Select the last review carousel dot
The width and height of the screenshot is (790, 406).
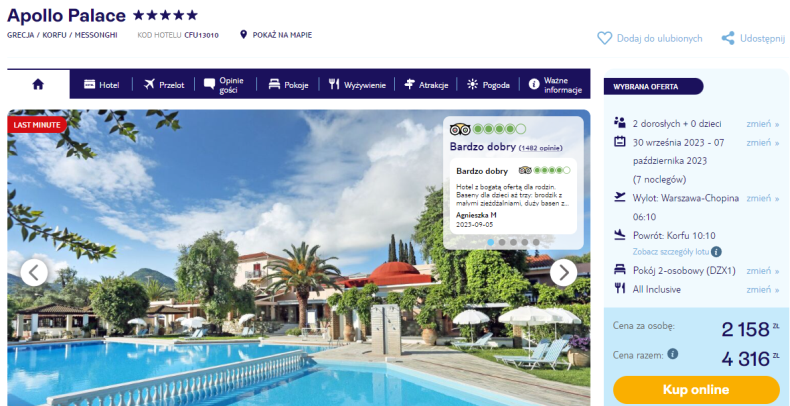[536, 242]
